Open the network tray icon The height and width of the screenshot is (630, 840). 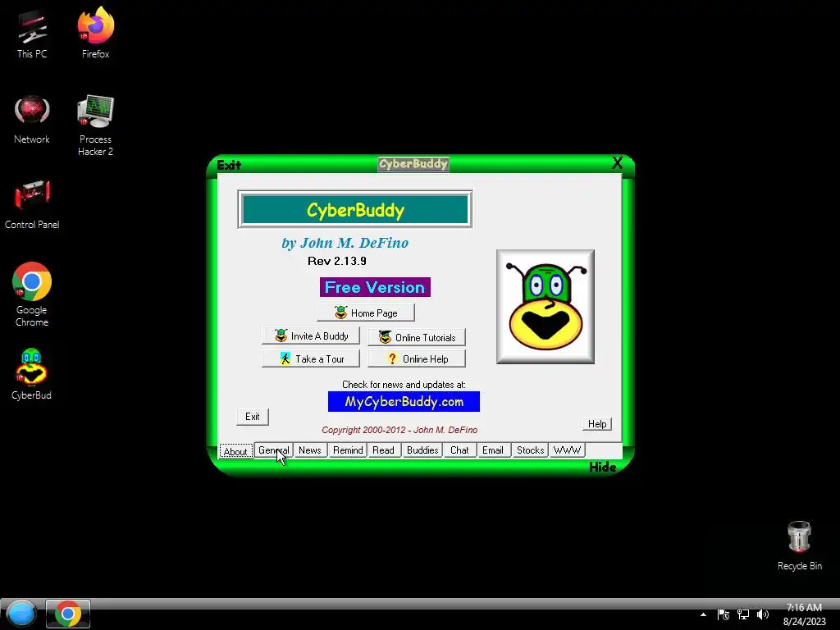(x=743, y=614)
